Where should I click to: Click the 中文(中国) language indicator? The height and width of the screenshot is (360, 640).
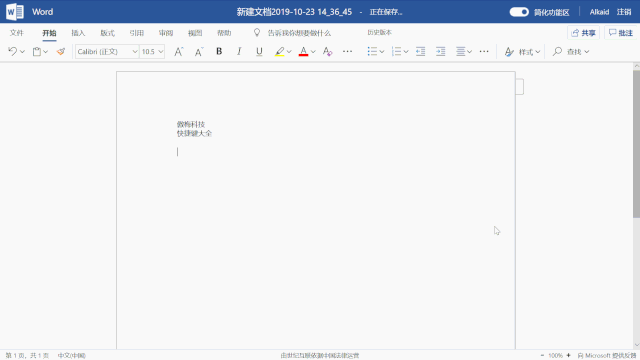(x=72, y=356)
